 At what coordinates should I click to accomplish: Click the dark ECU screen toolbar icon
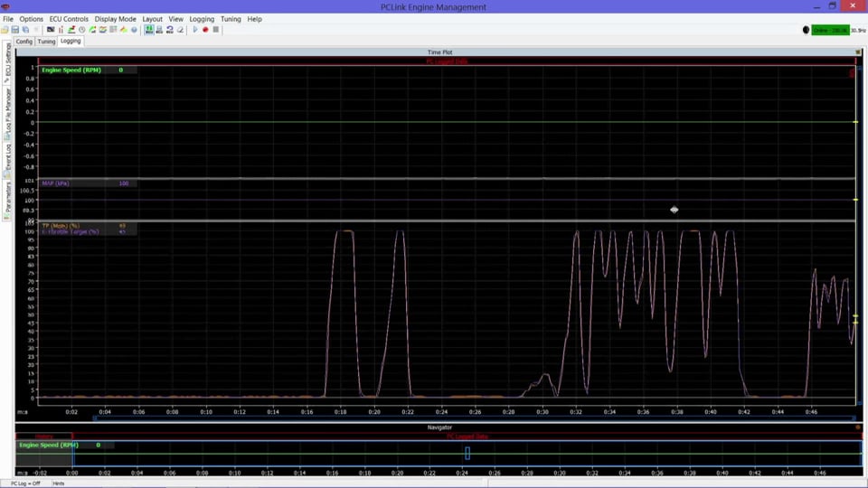point(51,30)
